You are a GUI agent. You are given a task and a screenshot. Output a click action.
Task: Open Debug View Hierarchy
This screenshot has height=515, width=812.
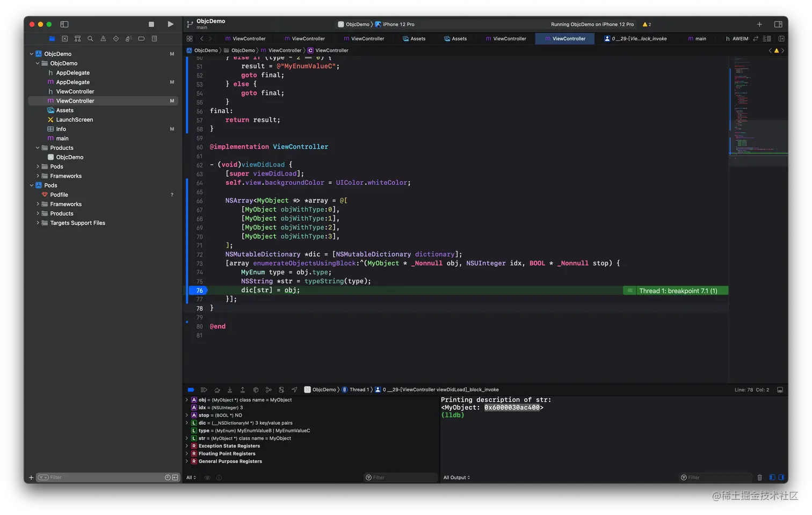click(256, 390)
